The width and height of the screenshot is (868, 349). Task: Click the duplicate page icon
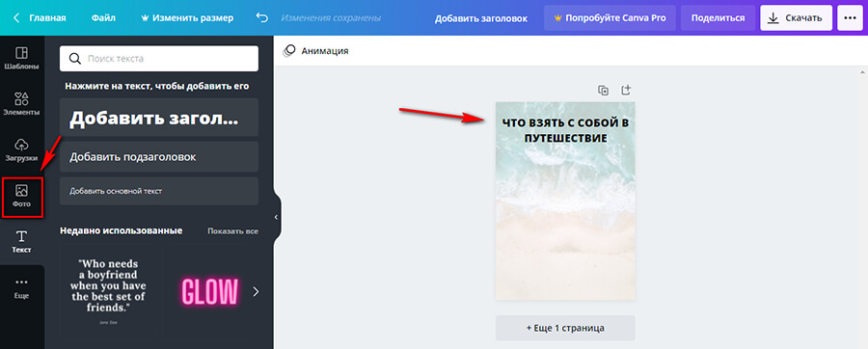604,91
